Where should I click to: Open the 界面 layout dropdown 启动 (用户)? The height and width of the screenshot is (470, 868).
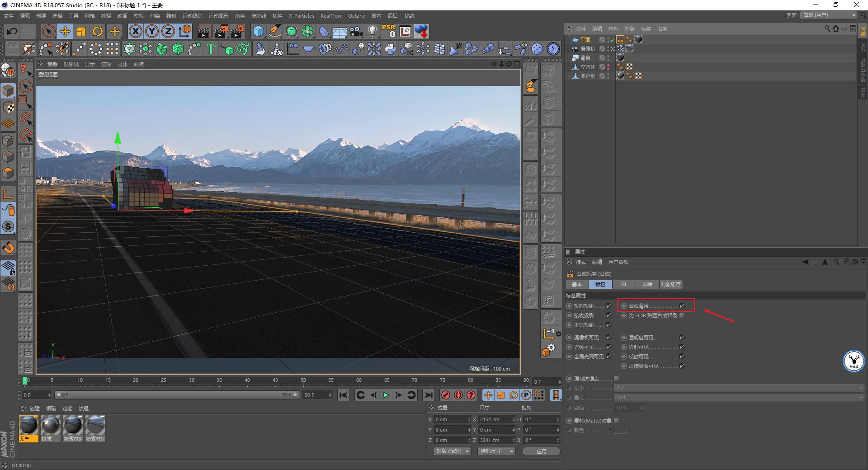tap(829, 15)
